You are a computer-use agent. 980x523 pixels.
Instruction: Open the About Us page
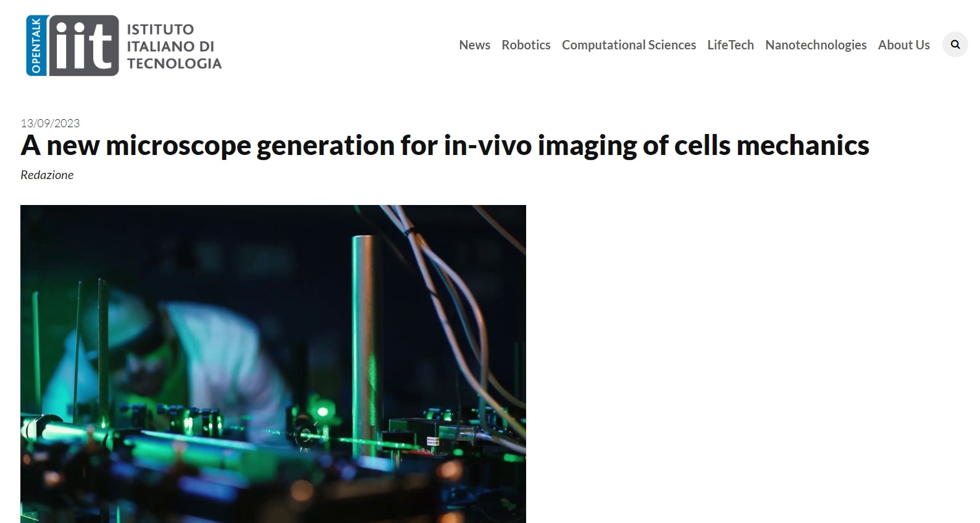[x=903, y=45]
